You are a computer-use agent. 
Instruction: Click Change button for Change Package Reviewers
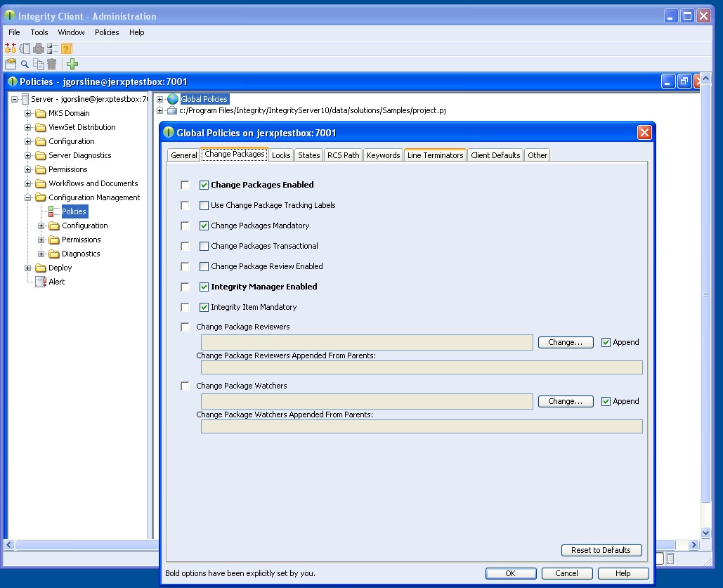click(566, 342)
